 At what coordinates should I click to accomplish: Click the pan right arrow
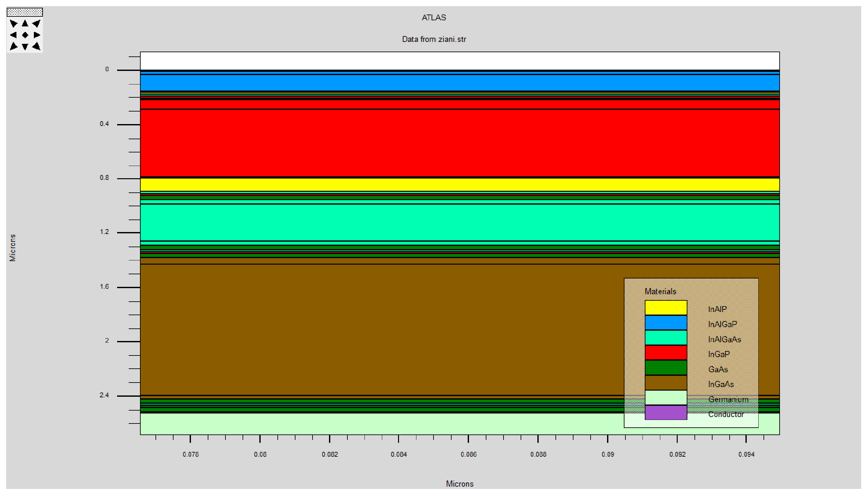click(x=37, y=35)
